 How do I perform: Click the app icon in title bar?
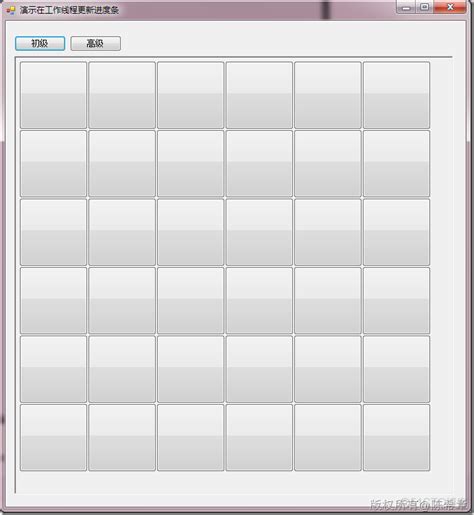point(11,10)
